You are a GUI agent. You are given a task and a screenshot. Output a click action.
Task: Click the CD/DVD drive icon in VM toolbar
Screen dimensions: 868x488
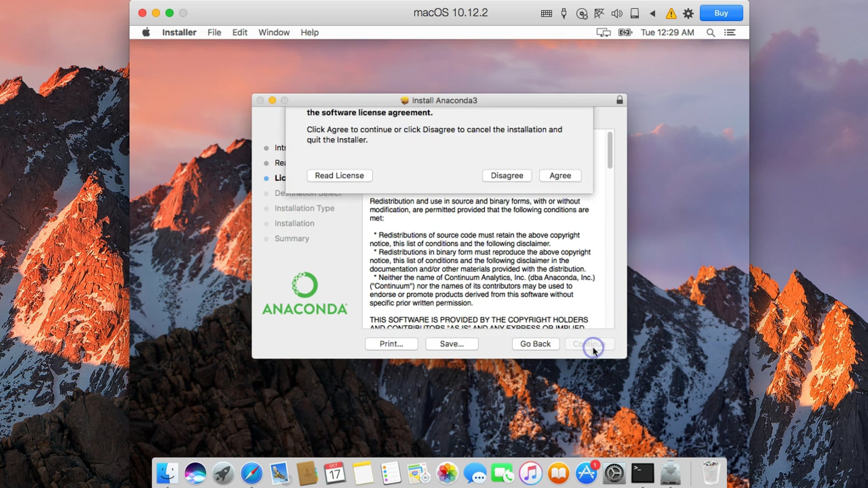(581, 14)
